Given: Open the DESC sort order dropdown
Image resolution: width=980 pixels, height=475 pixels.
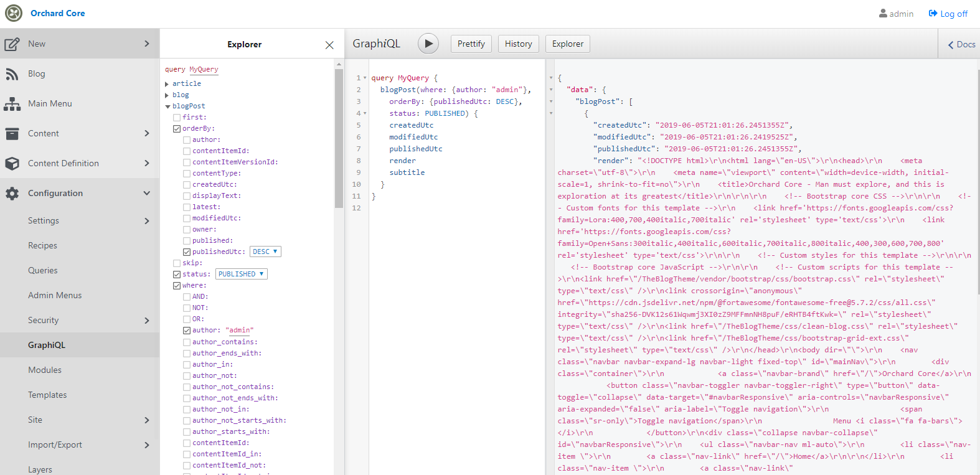Looking at the screenshot, I should tap(265, 252).
